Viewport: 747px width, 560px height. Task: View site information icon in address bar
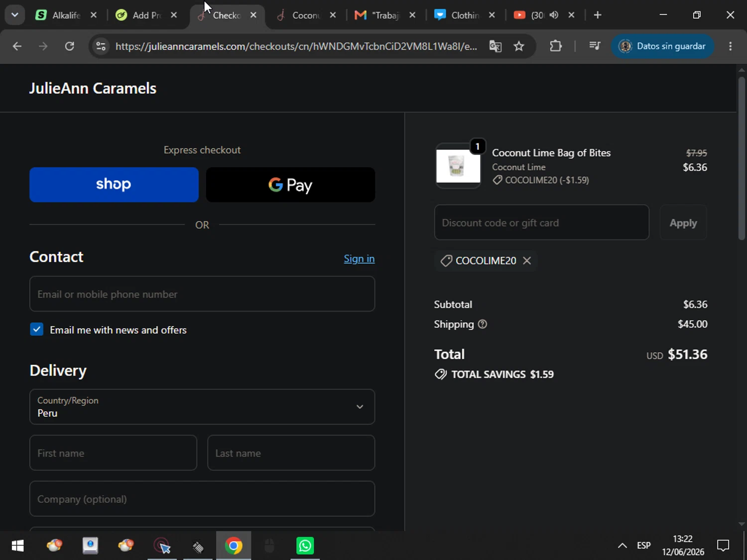[x=101, y=46]
